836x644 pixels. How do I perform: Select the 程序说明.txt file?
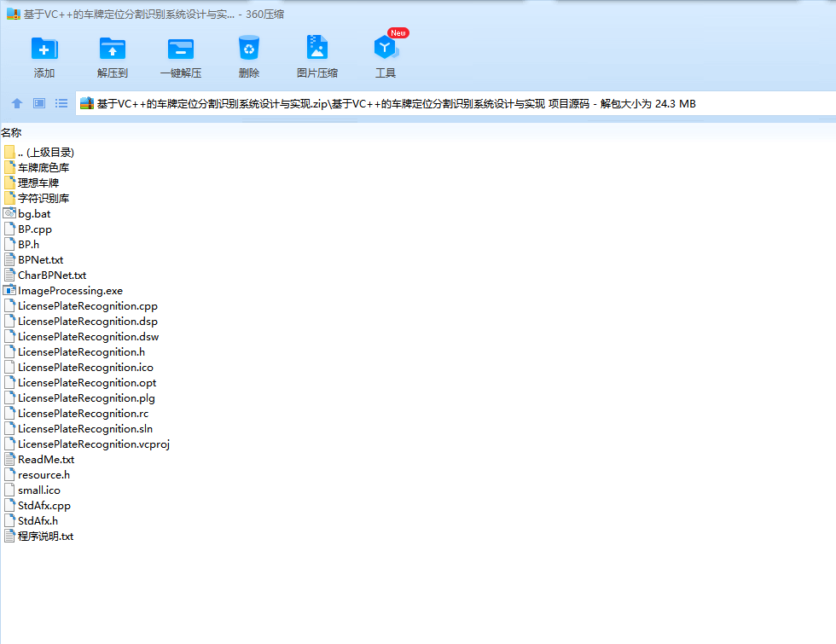coord(38,537)
